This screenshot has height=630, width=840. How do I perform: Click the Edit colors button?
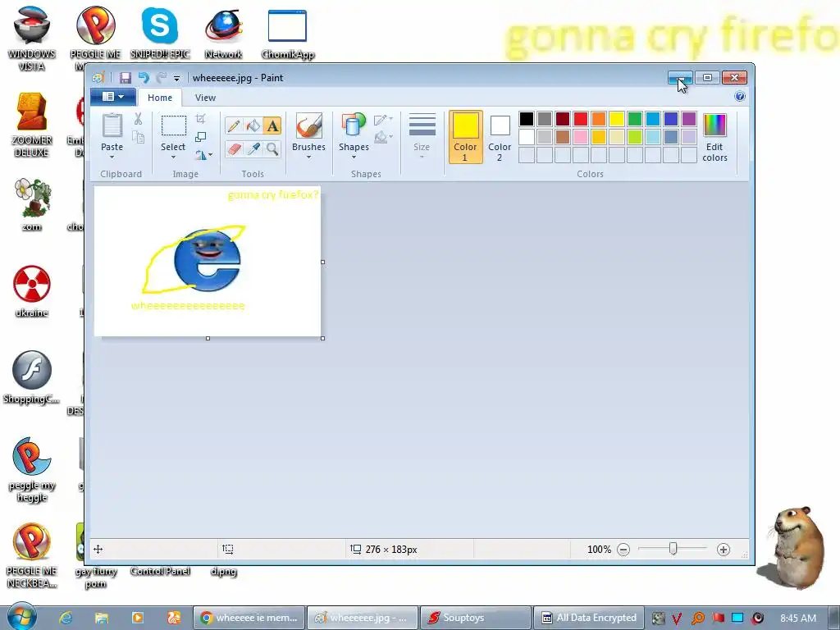pyautogui.click(x=714, y=137)
